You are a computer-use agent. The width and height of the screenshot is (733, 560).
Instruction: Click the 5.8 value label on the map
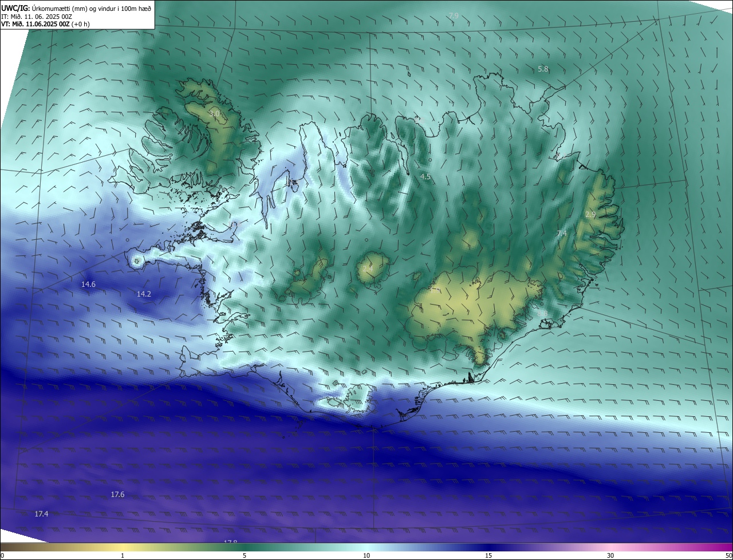[543, 69]
